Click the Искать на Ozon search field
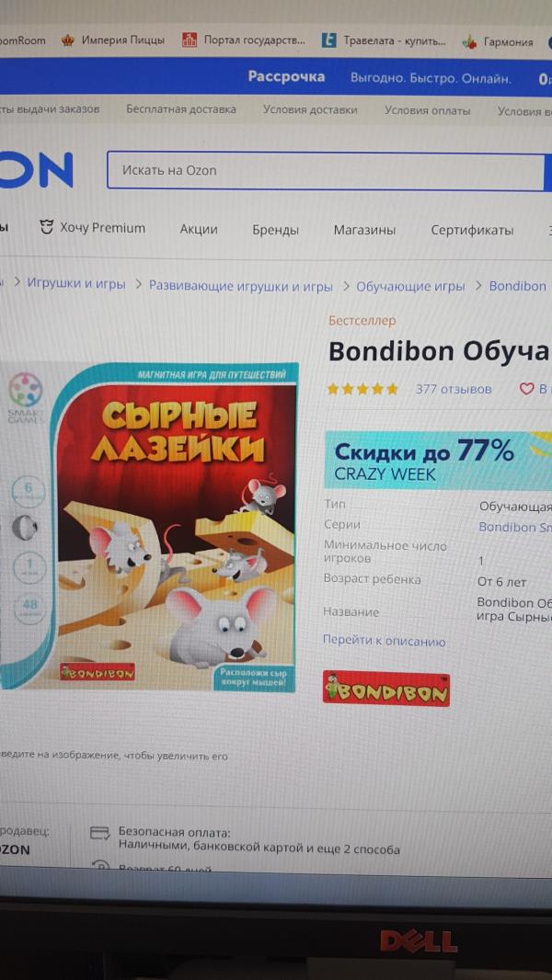Screen dimensions: 552x980 [325, 171]
